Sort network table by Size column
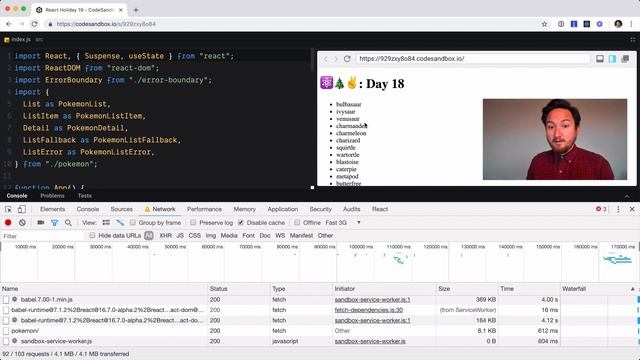Image resolution: width=640 pixels, height=360 pixels. pyautogui.click(x=467, y=289)
